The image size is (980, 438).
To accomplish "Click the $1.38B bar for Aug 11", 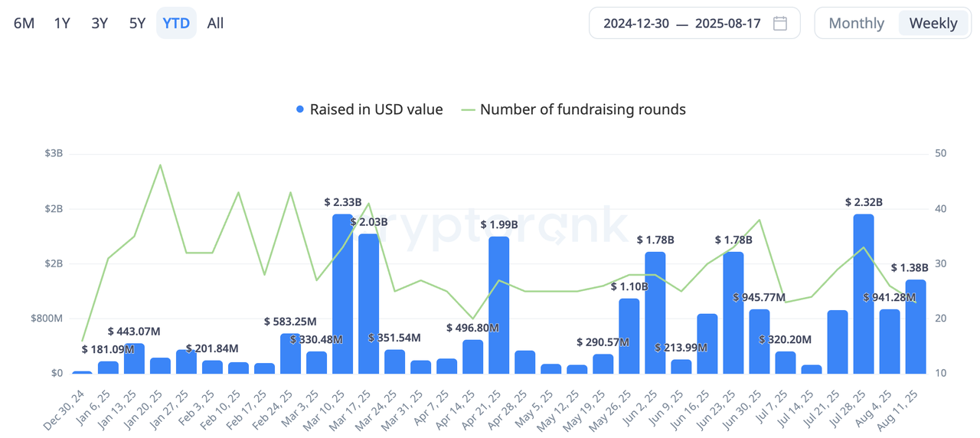I will 916,328.
